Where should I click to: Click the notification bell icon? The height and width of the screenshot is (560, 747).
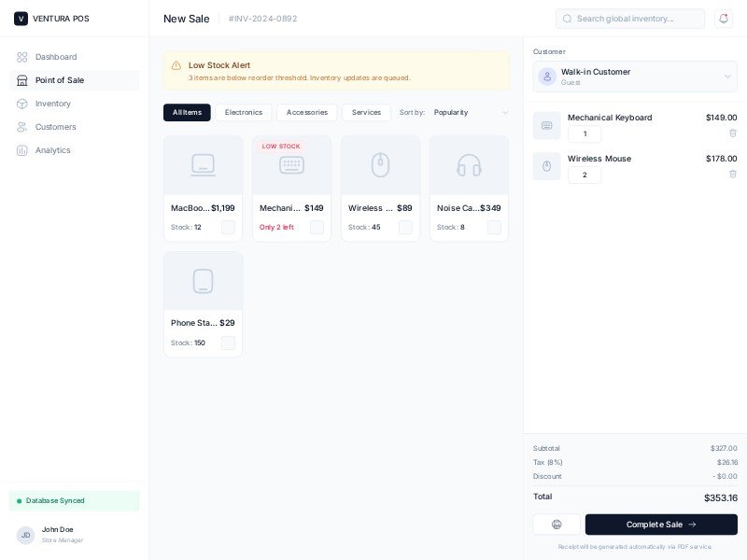point(723,19)
